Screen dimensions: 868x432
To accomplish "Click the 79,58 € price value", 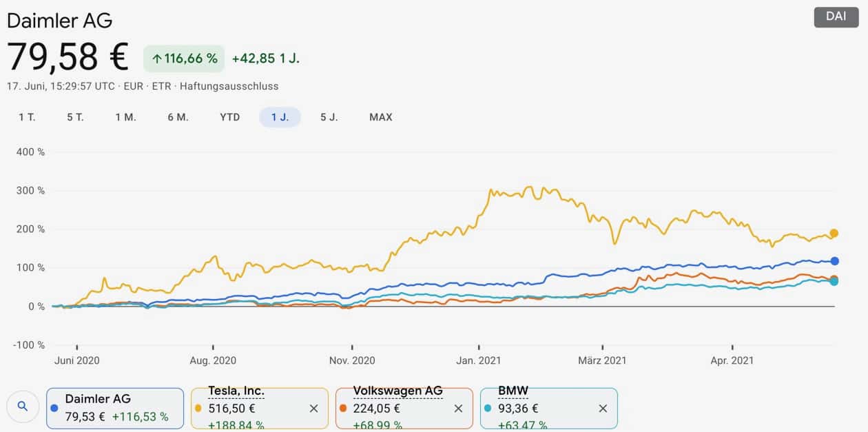I will click(x=68, y=57).
